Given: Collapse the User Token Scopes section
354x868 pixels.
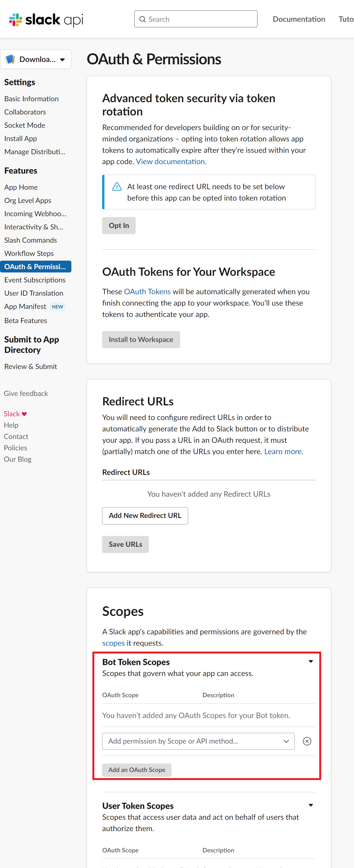Looking at the screenshot, I should (x=311, y=805).
